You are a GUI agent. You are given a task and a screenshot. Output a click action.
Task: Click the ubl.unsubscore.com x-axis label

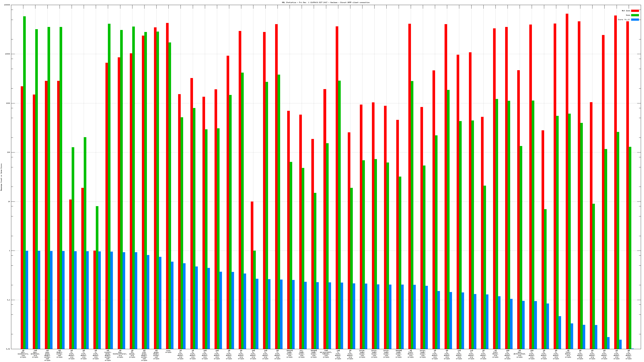(23, 354)
